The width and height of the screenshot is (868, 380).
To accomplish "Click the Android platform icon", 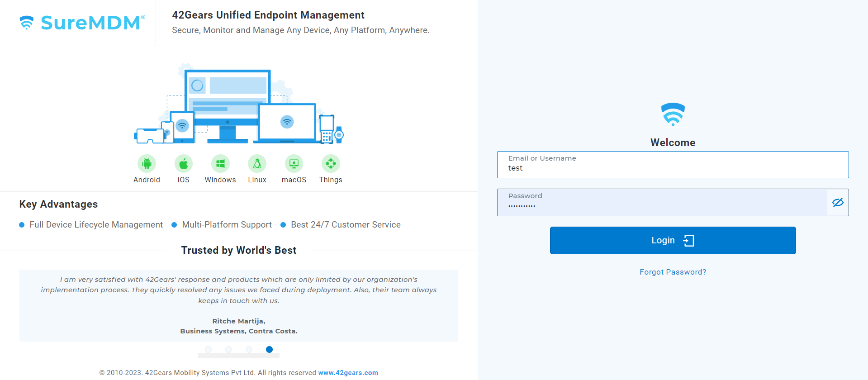I will [147, 164].
